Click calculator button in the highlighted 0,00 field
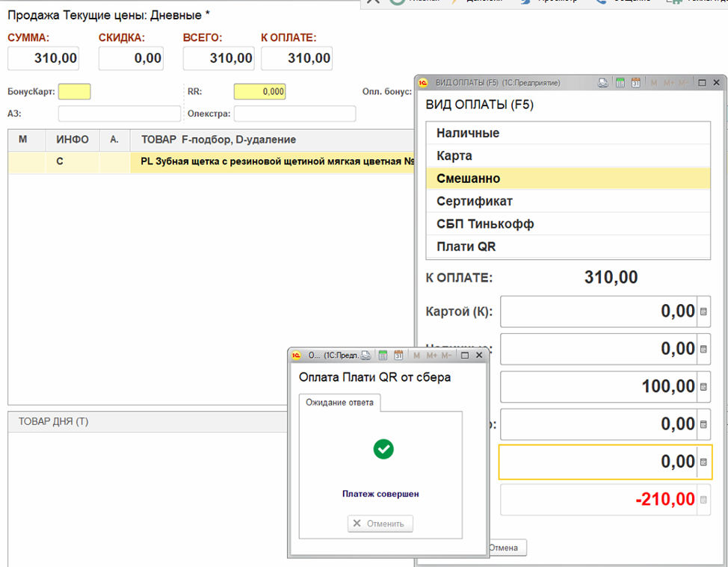The height and width of the screenshot is (567, 728). click(x=703, y=462)
